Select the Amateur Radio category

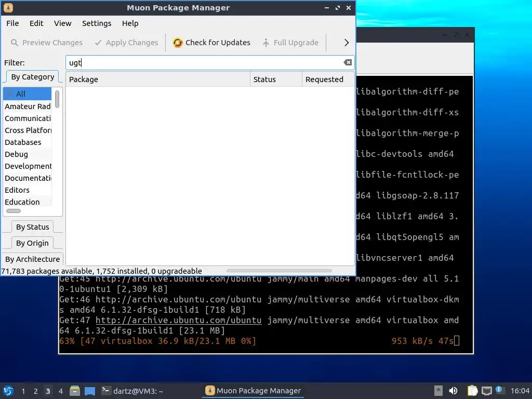click(x=27, y=107)
